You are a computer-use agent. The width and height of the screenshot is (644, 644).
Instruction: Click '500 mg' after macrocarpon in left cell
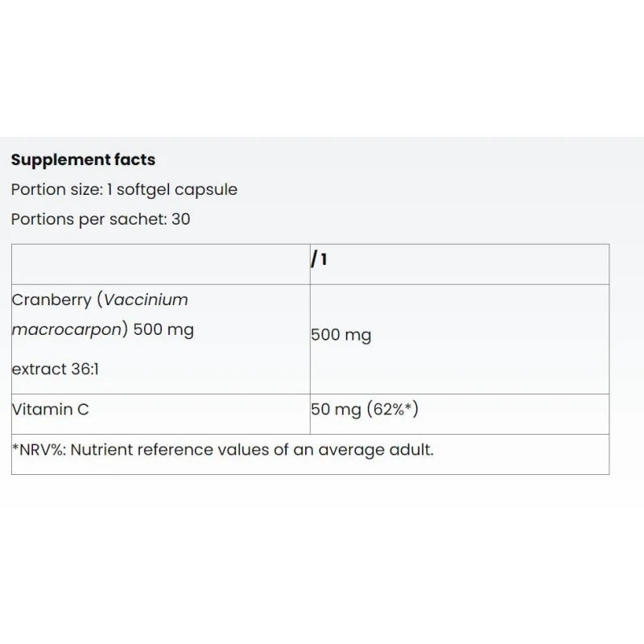(163, 330)
